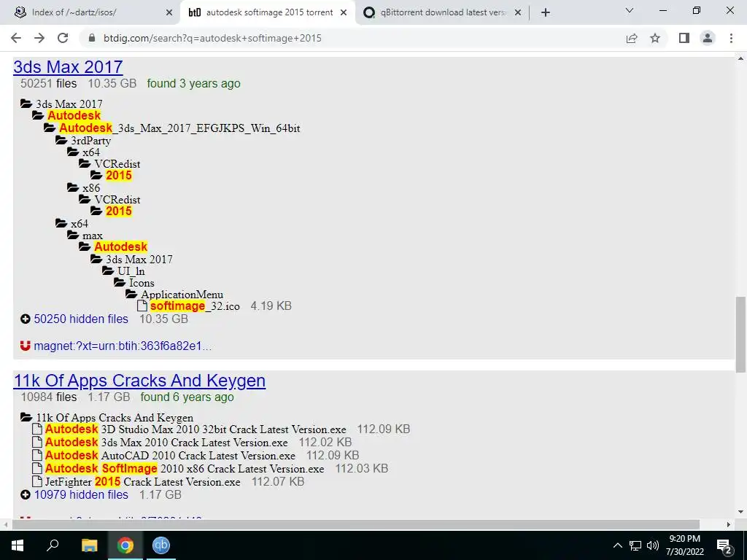
Task: Bookmark this page with the star icon
Action: pos(655,38)
